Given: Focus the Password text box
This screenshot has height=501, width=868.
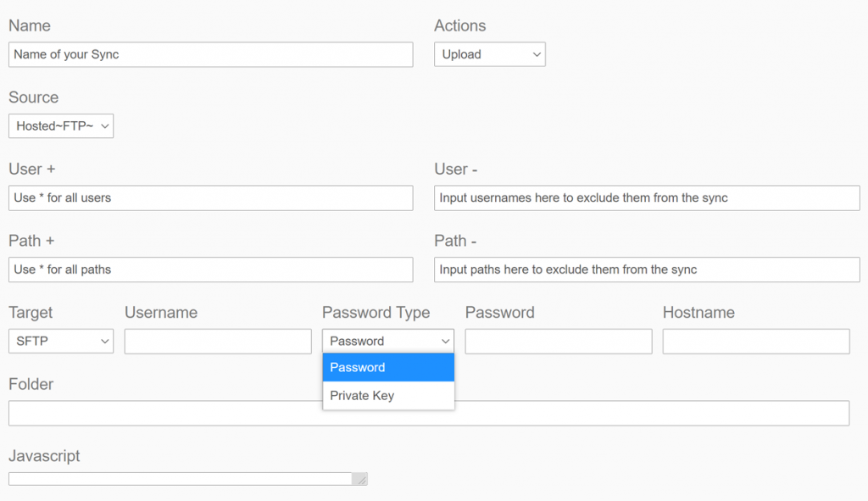Looking at the screenshot, I should (x=559, y=341).
